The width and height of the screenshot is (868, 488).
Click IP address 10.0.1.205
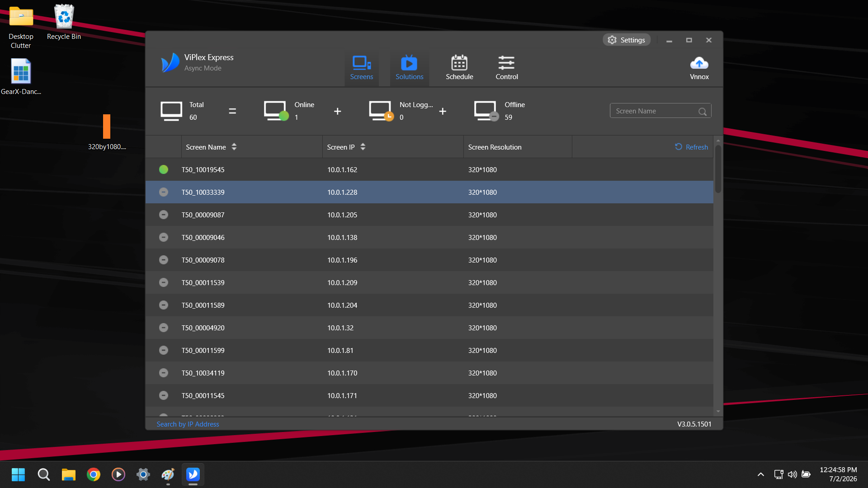click(x=342, y=215)
